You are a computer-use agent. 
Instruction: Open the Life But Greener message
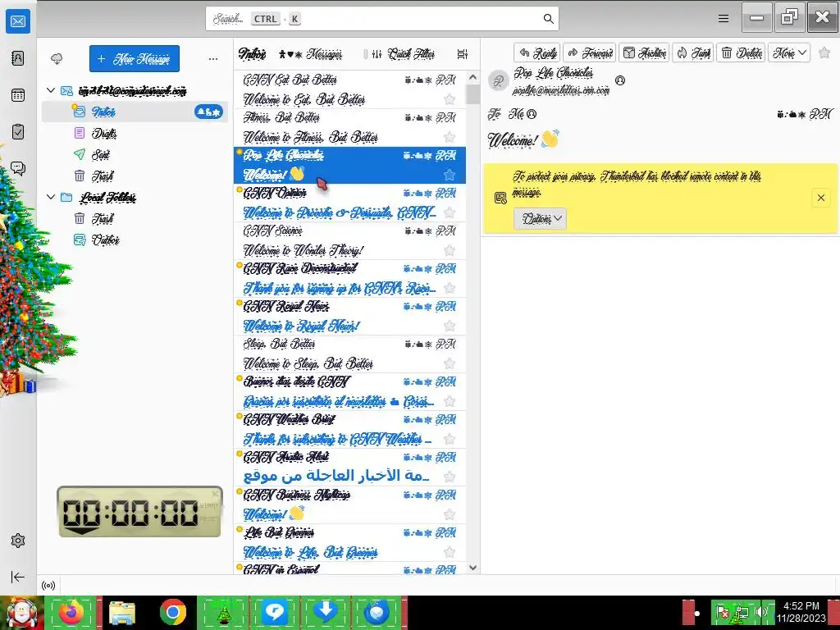click(x=349, y=543)
